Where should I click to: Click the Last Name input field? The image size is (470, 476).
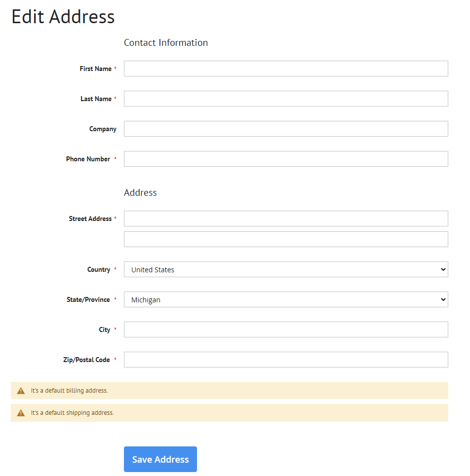click(x=286, y=99)
